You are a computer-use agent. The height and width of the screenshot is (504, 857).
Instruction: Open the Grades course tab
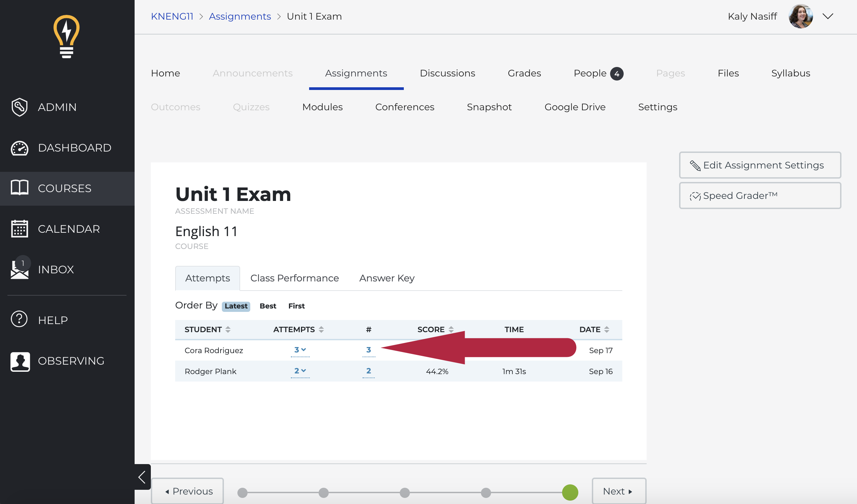point(525,73)
